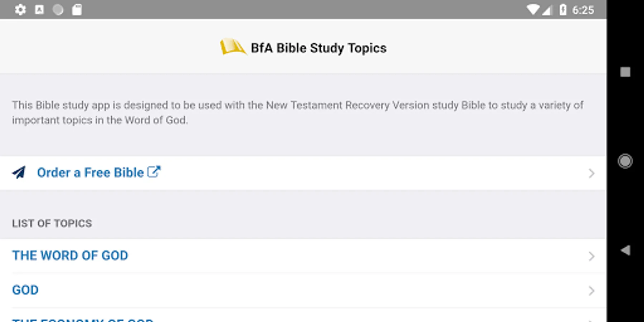This screenshot has height=322, width=644.
Task: Tap the battery status icon
Action: tap(563, 10)
